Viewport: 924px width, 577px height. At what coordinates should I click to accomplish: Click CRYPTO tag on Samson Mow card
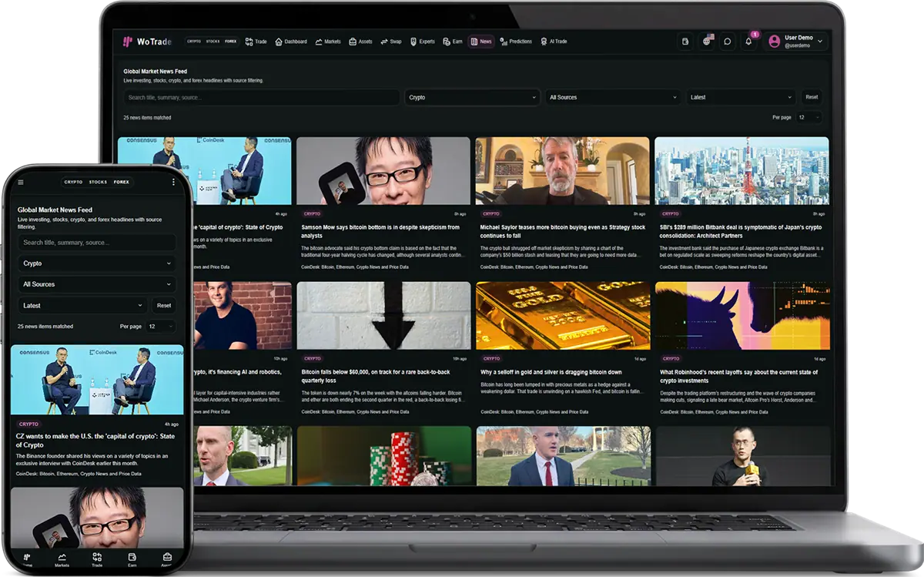tap(312, 213)
